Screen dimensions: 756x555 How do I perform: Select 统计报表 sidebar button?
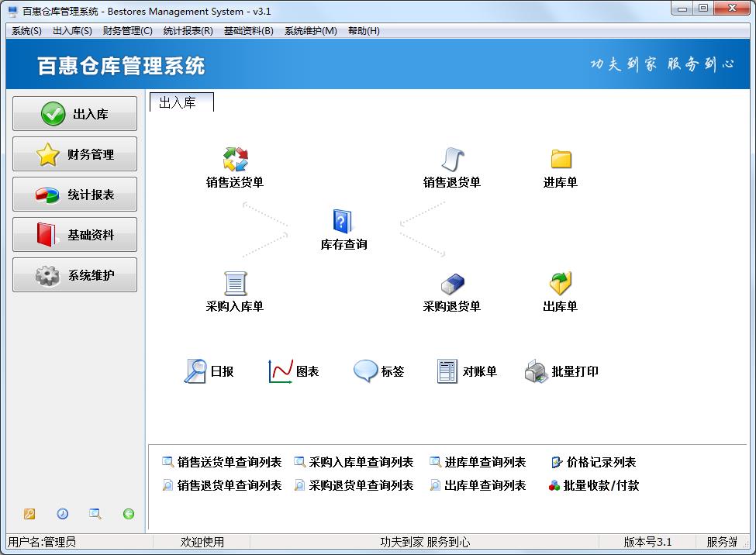point(74,195)
